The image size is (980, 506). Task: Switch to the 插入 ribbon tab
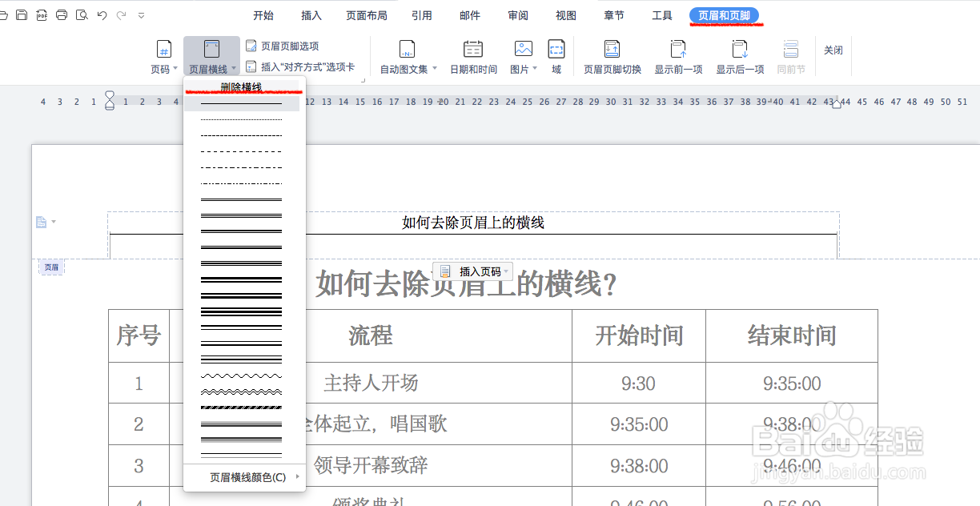pyautogui.click(x=311, y=14)
